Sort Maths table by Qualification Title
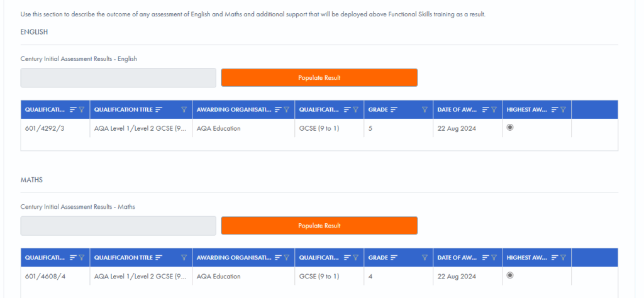The image size is (644, 298). pos(159,257)
